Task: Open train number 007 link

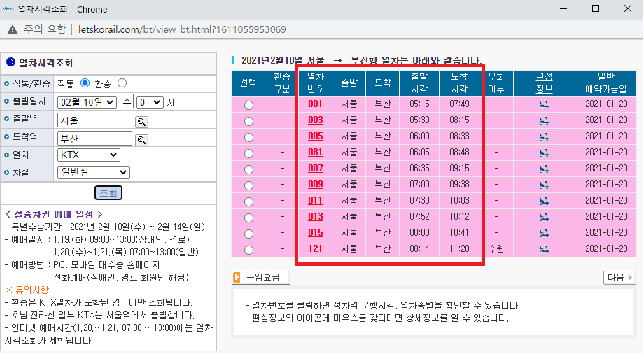Action: pos(316,168)
